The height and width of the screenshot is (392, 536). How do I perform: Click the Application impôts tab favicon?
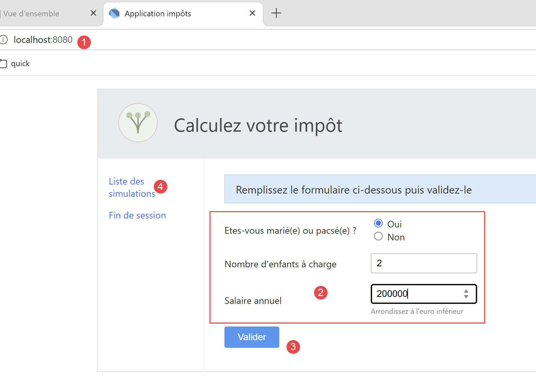114,13
